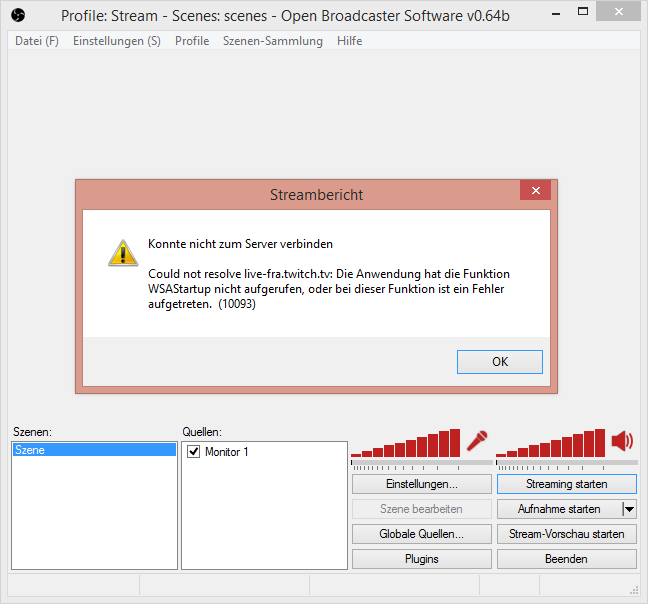The width and height of the screenshot is (648, 604).
Task: Click Aufnahme starten button
Action: point(559,509)
